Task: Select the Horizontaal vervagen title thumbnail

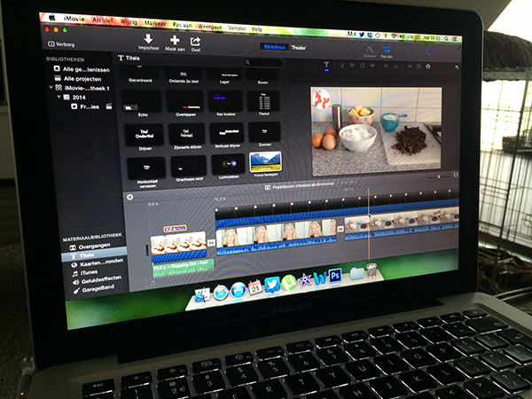Action: click(146, 168)
